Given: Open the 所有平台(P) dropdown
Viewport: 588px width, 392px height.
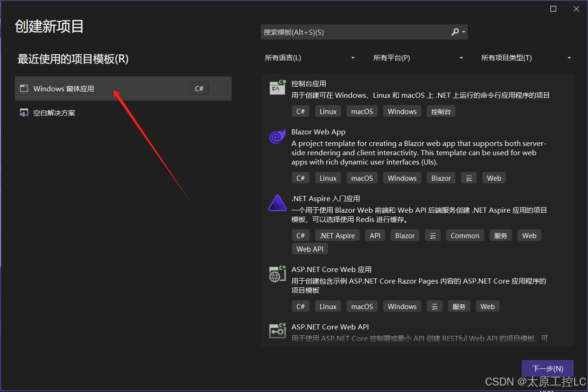Looking at the screenshot, I should coord(418,58).
